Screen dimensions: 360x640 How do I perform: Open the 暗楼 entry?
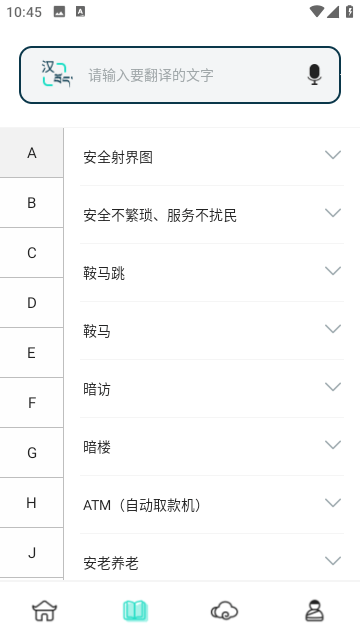(212, 447)
